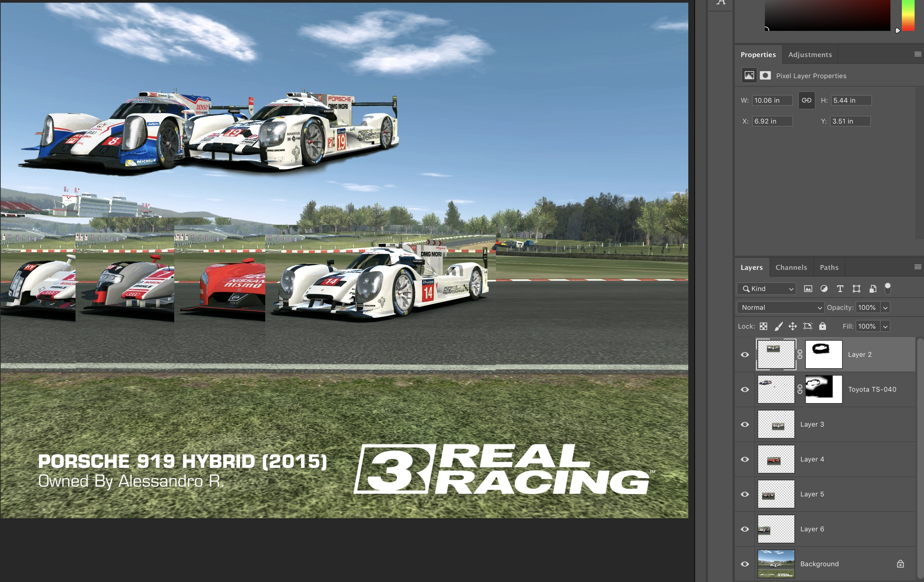Click the lock position move icon
This screenshot has height=582, width=924.
point(792,326)
